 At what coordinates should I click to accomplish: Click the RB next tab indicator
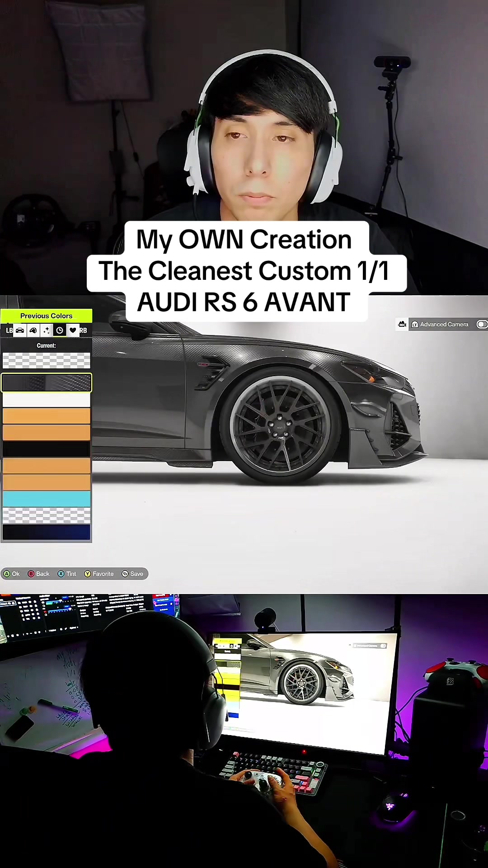(x=83, y=330)
